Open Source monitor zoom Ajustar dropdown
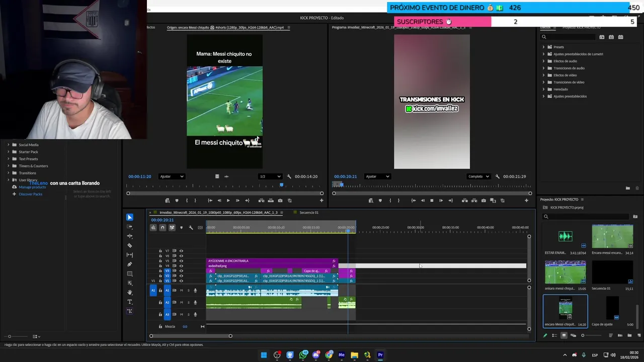 point(172,176)
